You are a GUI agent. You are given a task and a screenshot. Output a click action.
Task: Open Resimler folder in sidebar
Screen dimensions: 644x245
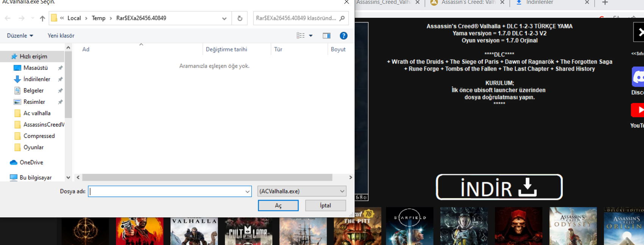click(x=34, y=102)
